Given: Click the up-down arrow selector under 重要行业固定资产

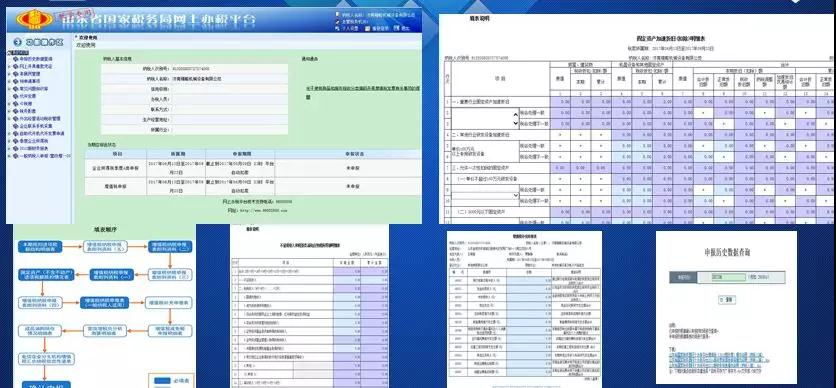Looking at the screenshot, I should click(515, 118).
